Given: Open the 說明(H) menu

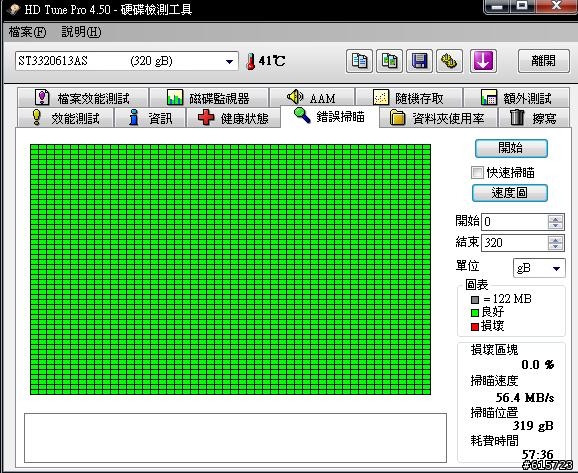Looking at the screenshot, I should (81, 32).
